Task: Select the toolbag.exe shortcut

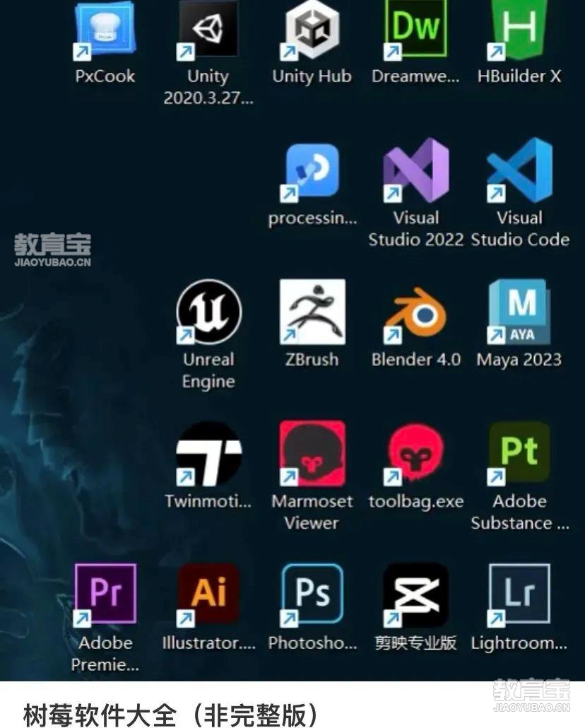Action: coord(415,454)
